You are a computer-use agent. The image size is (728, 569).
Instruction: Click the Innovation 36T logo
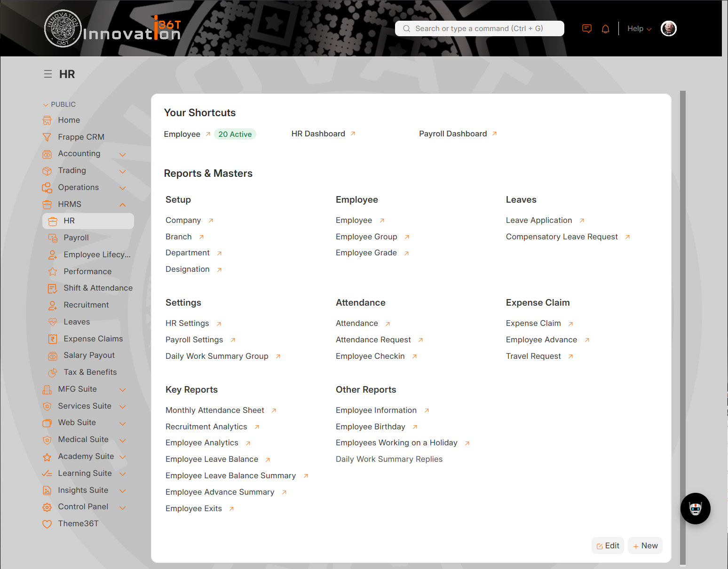point(112,29)
